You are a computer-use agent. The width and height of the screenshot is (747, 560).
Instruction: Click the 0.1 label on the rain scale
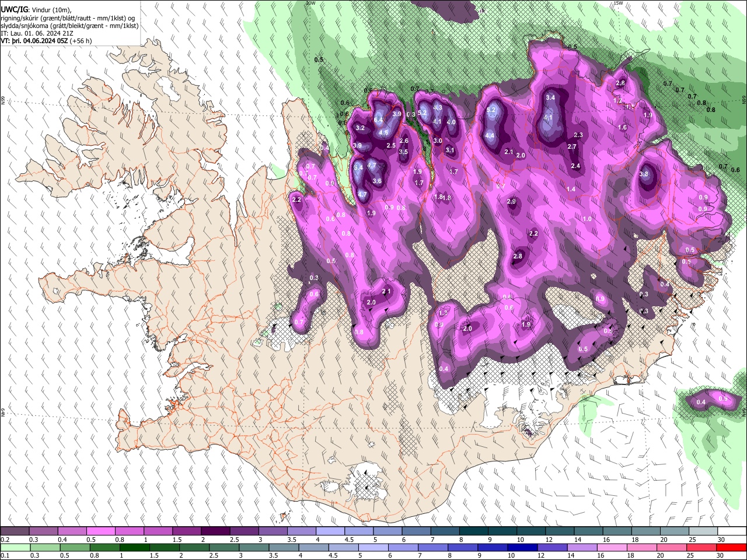pyautogui.click(x=5, y=555)
